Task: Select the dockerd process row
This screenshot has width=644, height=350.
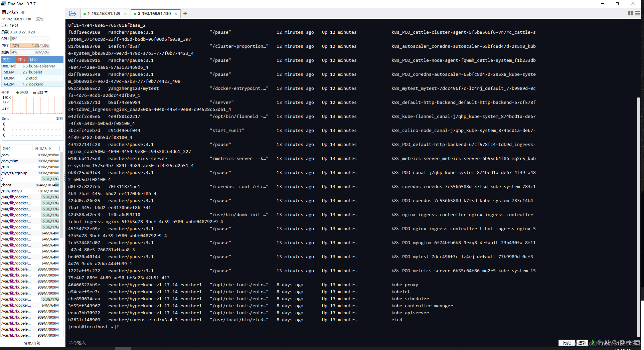Action: click(32, 84)
